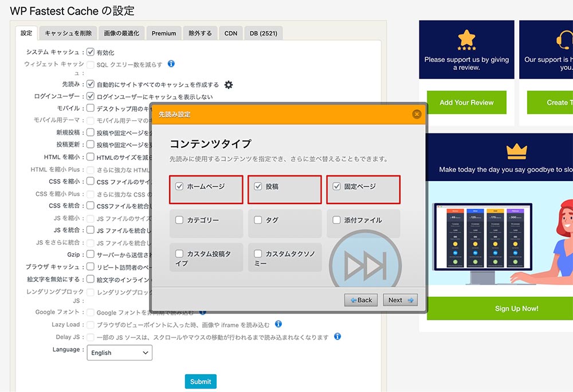Select the CDN tab
573x392 pixels.
(230, 33)
